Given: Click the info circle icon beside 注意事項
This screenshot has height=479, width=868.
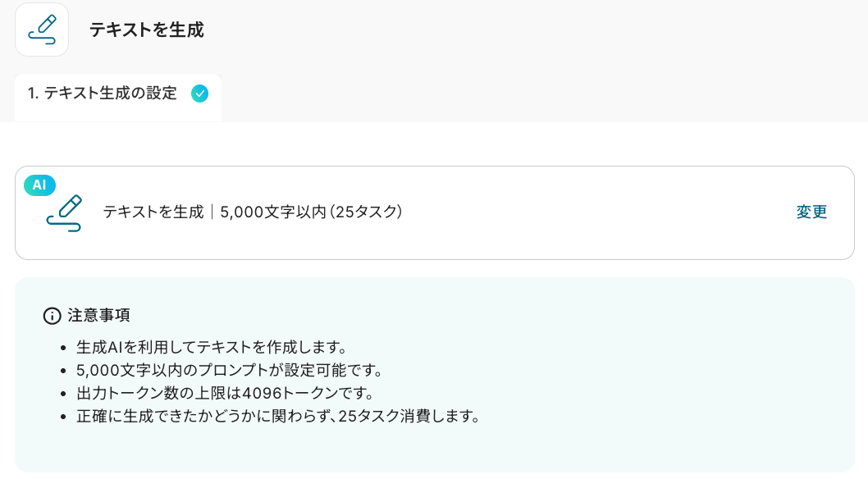Looking at the screenshot, I should click(52, 316).
